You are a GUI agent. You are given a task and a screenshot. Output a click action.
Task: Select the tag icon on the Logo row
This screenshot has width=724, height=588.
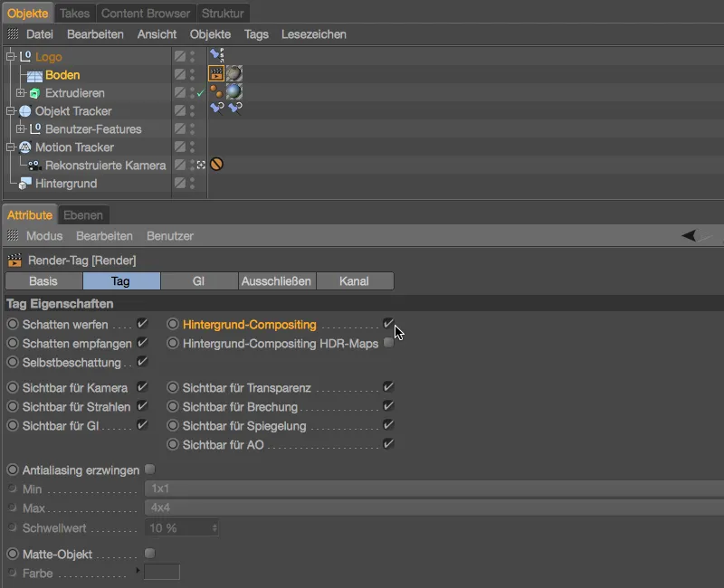coord(216,55)
